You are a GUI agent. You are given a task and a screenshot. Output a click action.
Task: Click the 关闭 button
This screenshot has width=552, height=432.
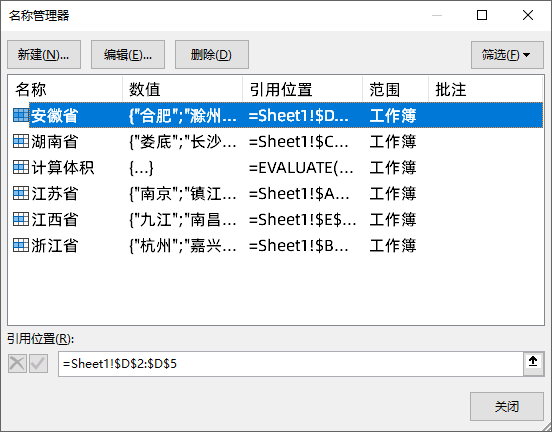pyautogui.click(x=507, y=407)
